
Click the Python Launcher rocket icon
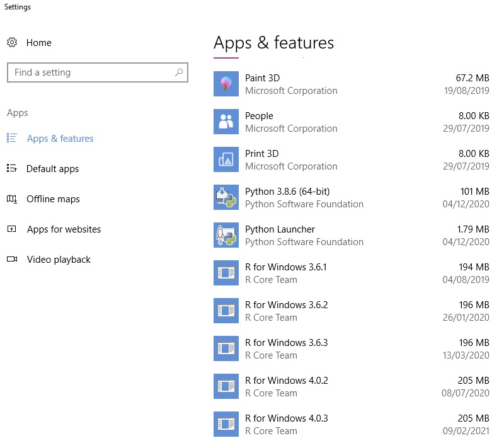[x=226, y=235]
